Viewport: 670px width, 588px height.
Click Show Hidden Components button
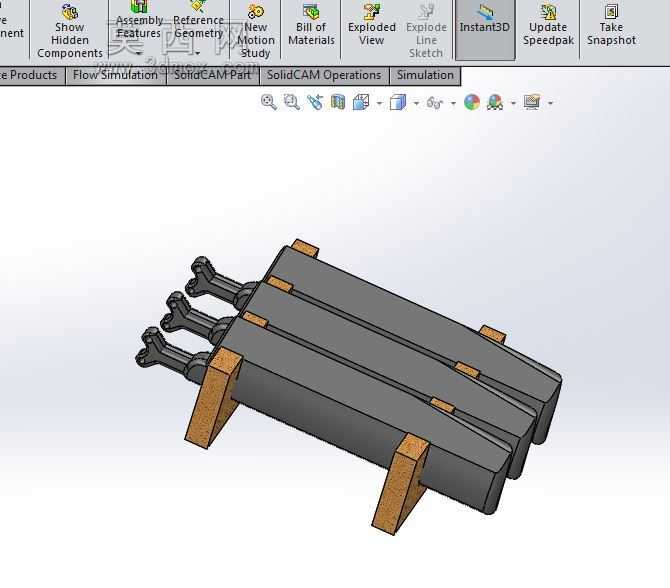[70, 29]
